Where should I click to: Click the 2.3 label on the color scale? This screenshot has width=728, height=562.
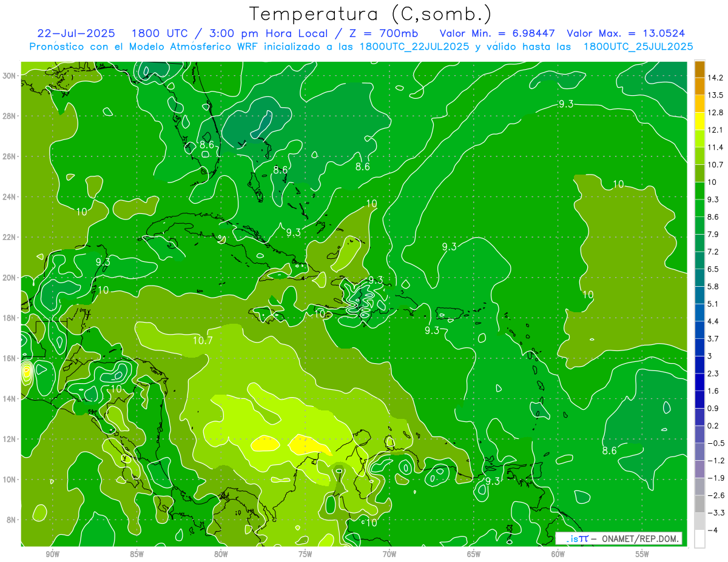coord(713,373)
